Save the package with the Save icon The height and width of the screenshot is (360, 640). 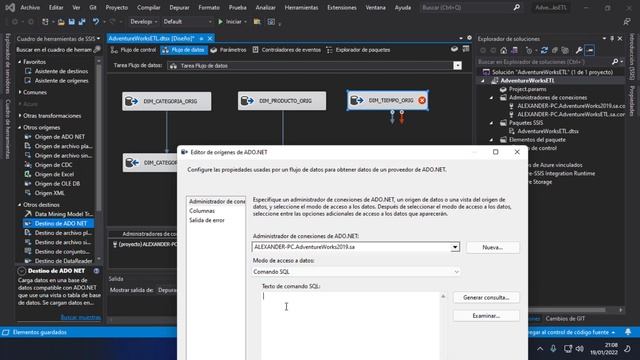point(72,22)
